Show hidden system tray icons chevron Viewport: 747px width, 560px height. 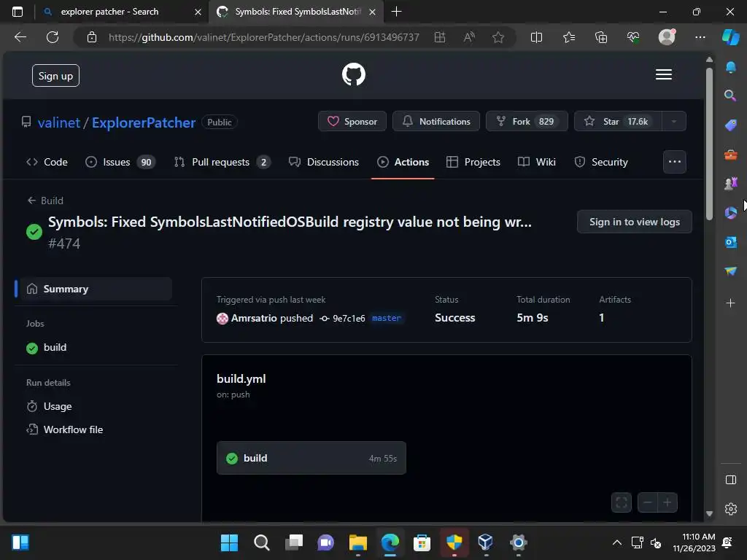point(617,542)
